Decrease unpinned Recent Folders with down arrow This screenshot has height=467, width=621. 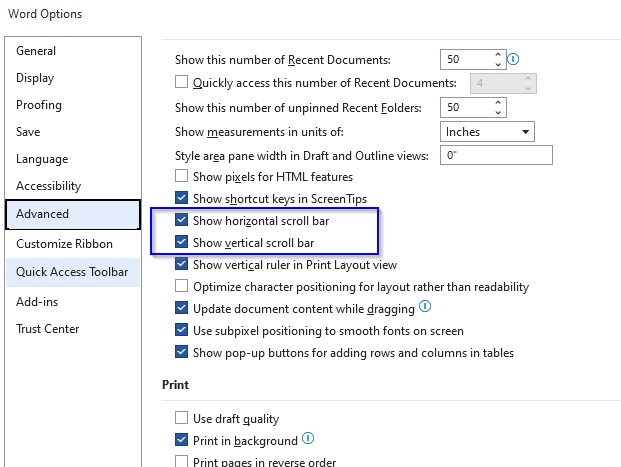[x=497, y=112]
